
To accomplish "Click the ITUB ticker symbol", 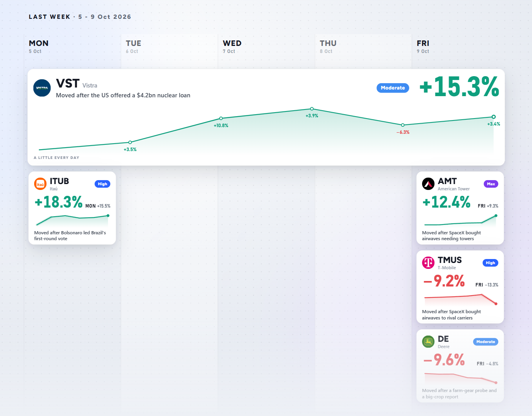I will point(59,181).
